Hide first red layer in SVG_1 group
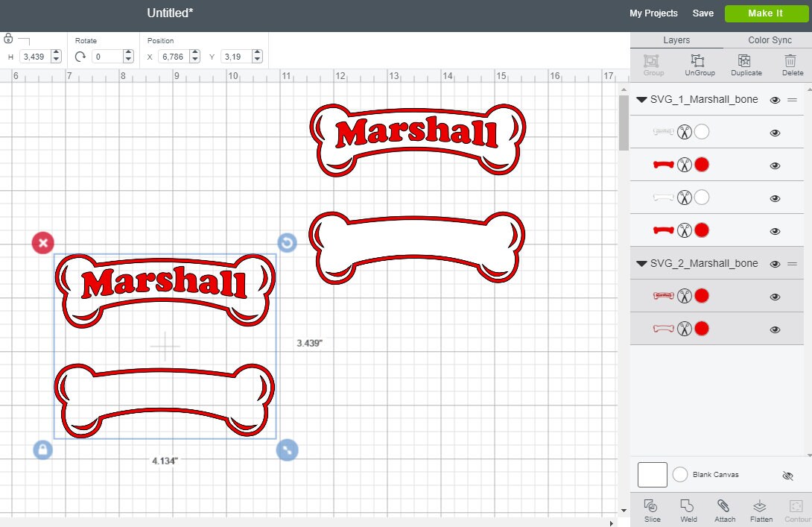812x527 pixels. coord(775,165)
